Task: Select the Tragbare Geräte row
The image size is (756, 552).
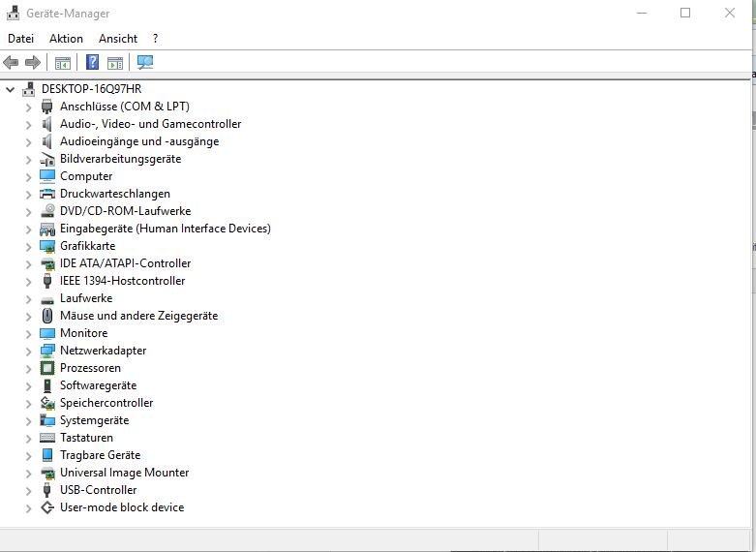Action: [x=101, y=455]
